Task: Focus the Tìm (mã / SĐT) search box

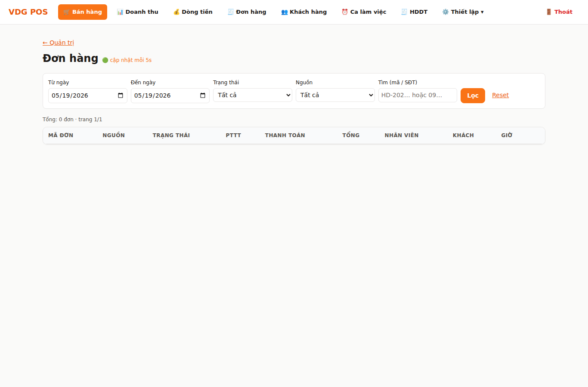Action: [418, 95]
